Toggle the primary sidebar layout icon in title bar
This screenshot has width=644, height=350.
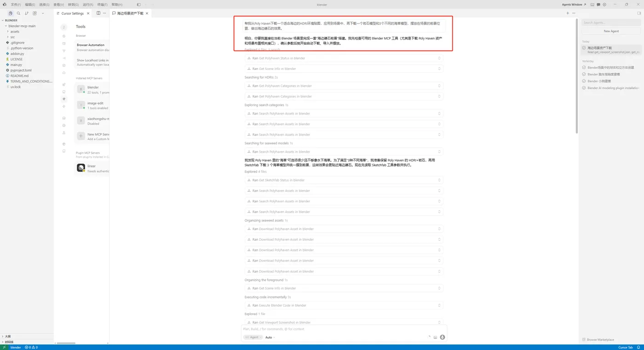point(138,5)
